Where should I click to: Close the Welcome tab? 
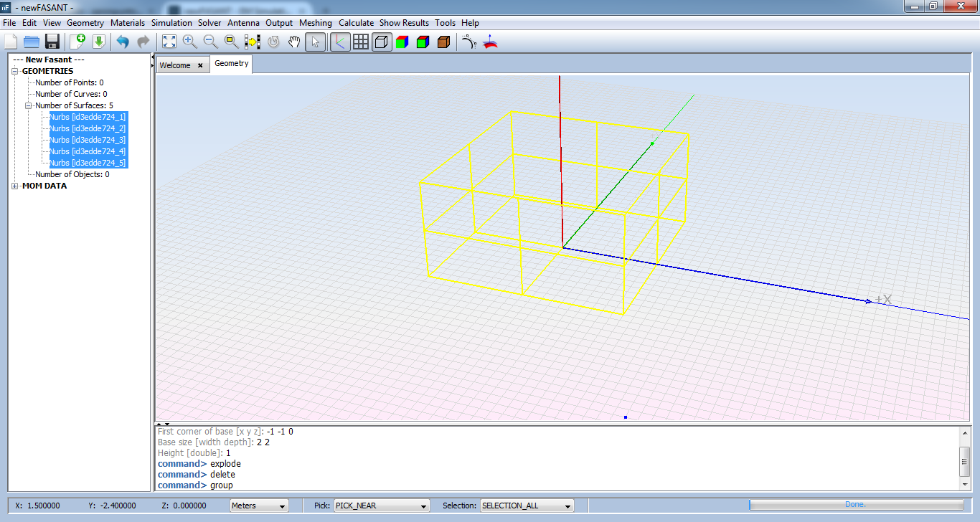tap(200, 65)
